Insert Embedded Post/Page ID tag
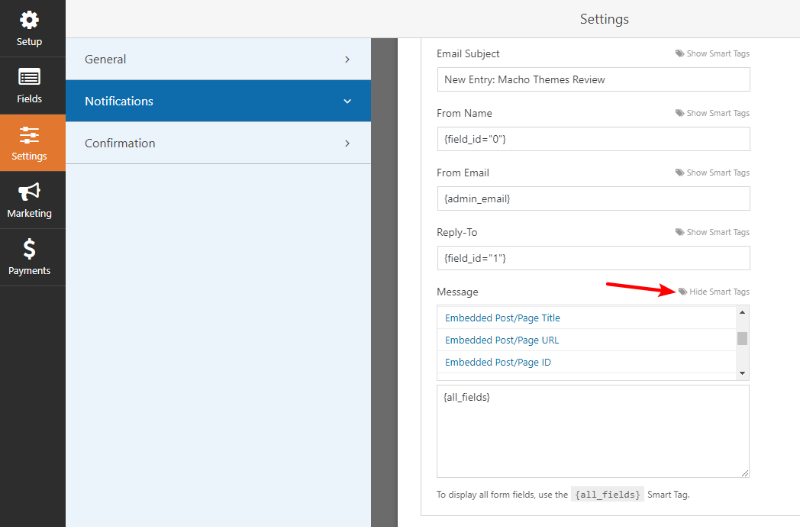The height and width of the screenshot is (527, 800). [498, 362]
